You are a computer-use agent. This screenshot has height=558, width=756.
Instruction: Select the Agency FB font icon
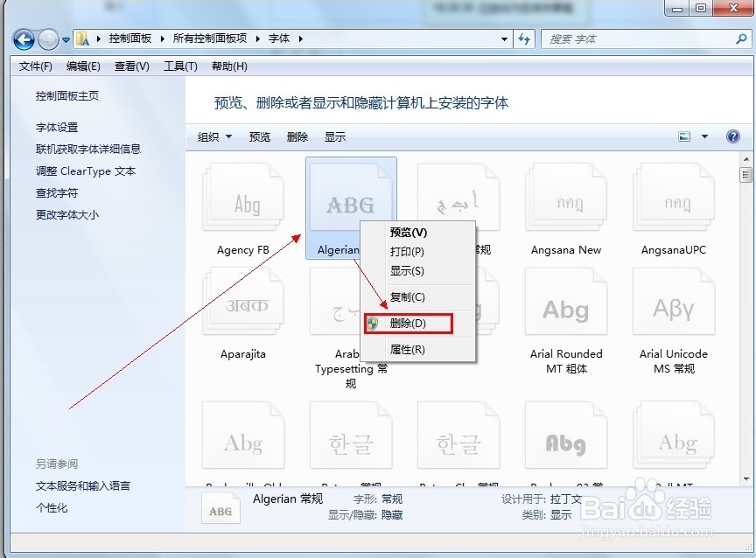click(x=242, y=201)
